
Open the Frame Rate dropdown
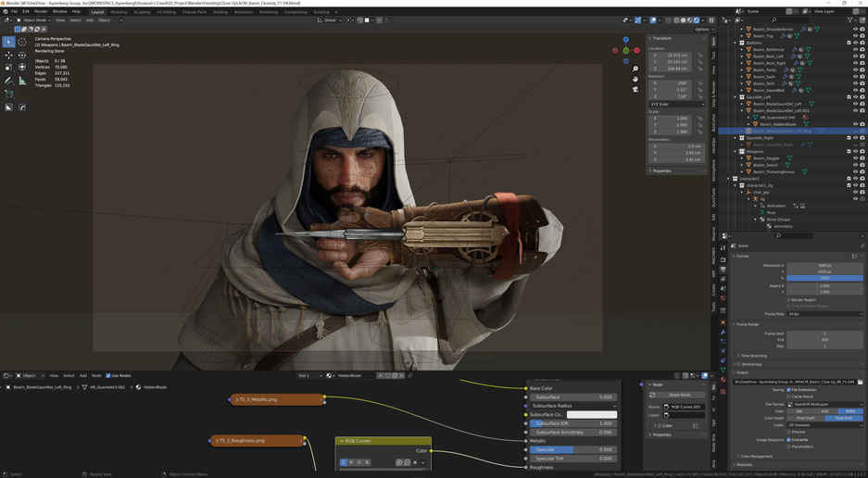(x=824, y=314)
